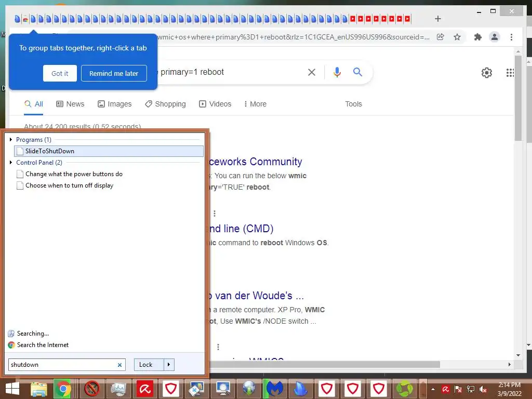
Task: Open the search Tools option
Action: [x=353, y=104]
